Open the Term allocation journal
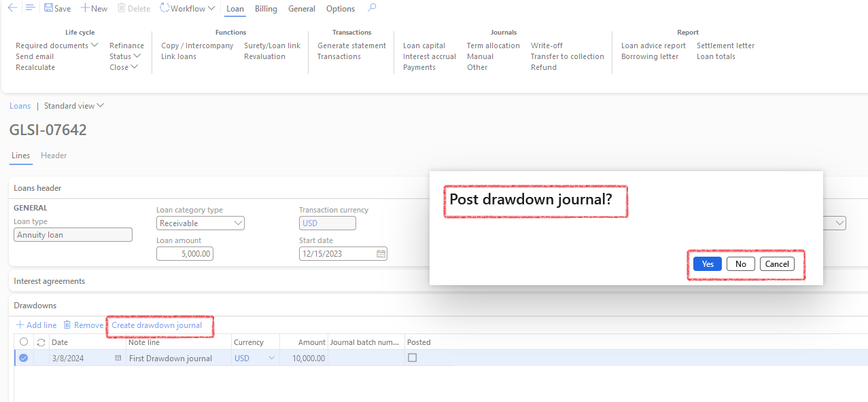The width and height of the screenshot is (868, 402). point(493,45)
